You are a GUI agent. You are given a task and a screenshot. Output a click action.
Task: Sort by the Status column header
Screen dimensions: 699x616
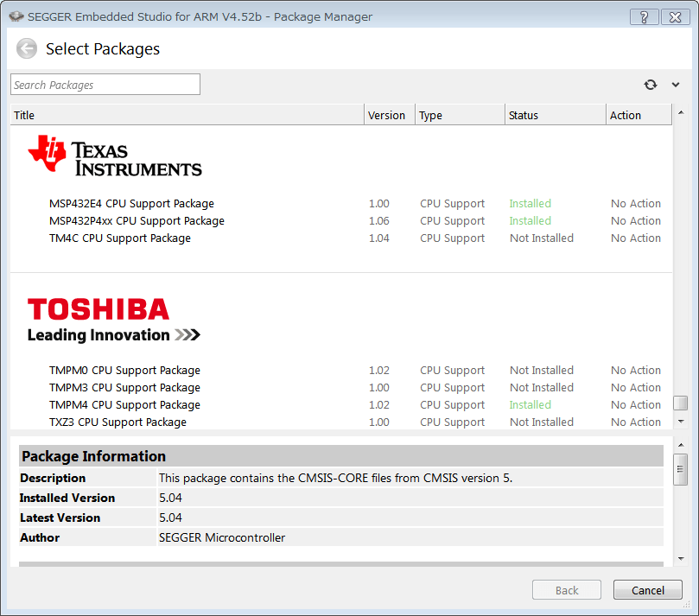(555, 115)
